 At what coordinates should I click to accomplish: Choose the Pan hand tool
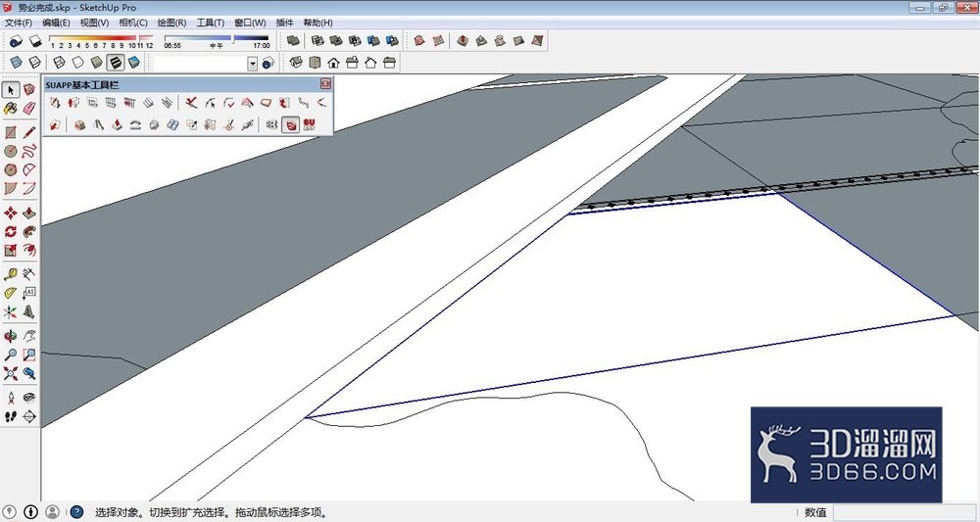(29, 336)
